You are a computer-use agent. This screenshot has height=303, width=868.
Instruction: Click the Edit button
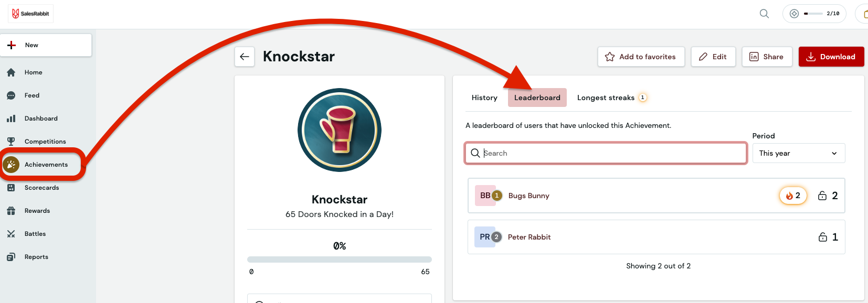coord(713,57)
